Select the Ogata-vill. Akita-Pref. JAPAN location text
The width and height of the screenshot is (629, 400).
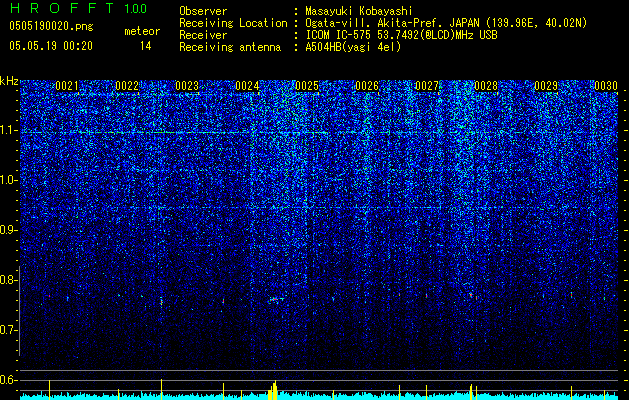coord(446,23)
